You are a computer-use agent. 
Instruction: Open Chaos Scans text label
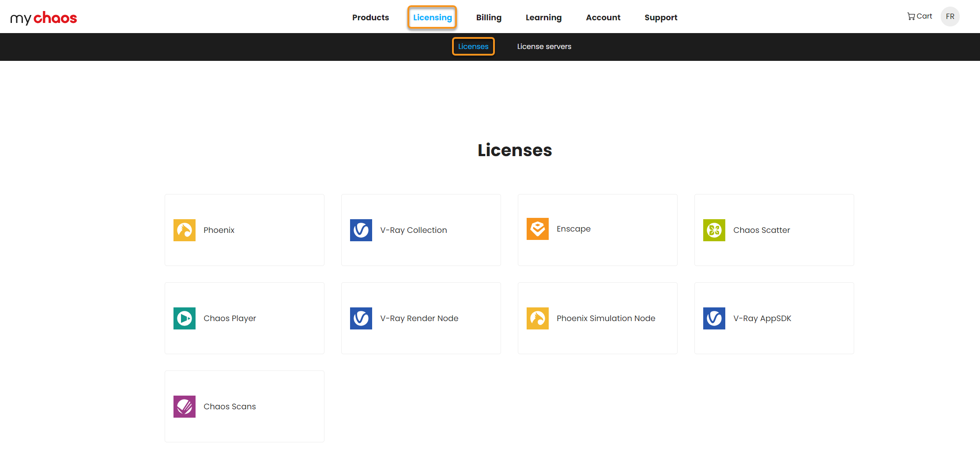click(x=230, y=407)
